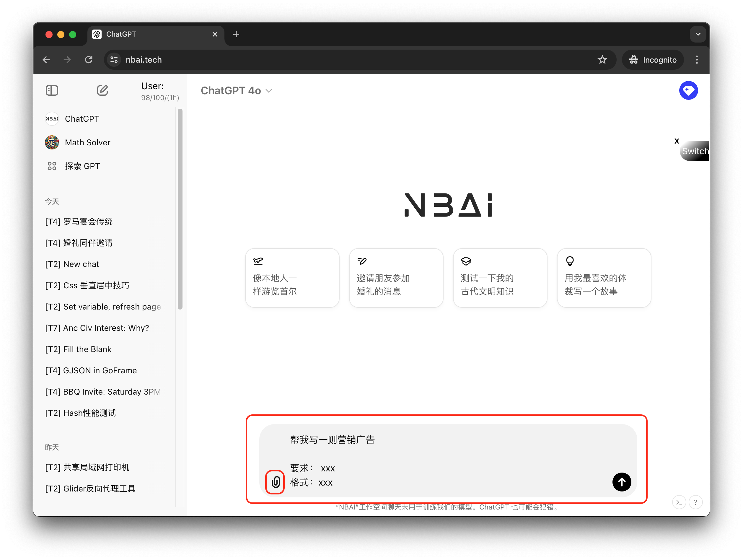Screen dimensions: 743x560
Task: Reload the nbai.tech page
Action: click(89, 60)
